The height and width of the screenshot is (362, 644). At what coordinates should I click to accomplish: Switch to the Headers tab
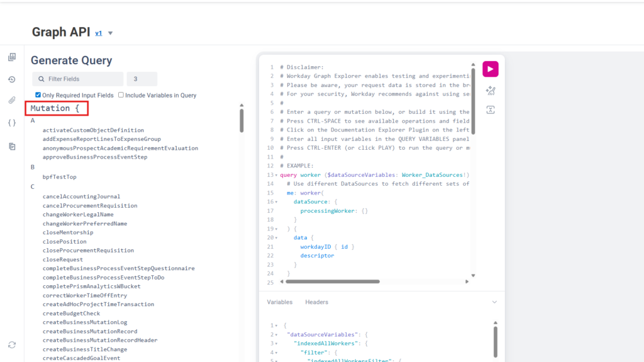(317, 302)
